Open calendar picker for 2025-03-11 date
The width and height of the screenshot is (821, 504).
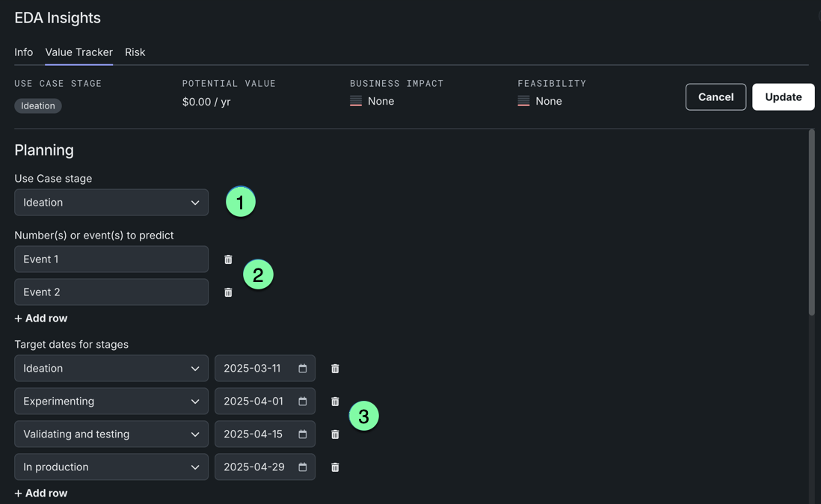point(303,369)
